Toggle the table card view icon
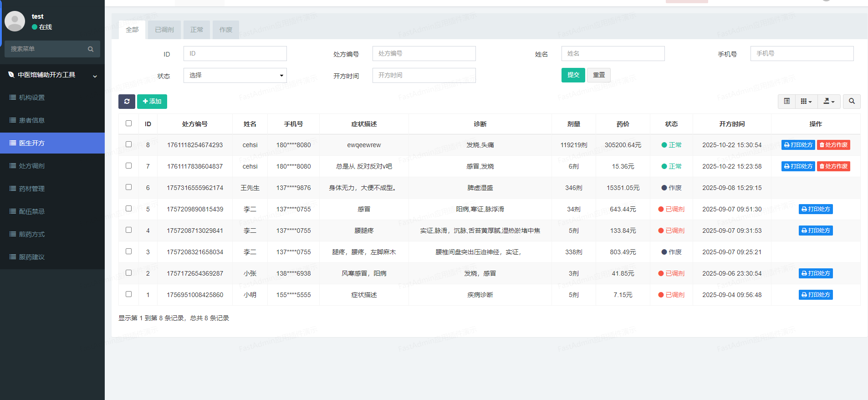The height and width of the screenshot is (400, 868). click(x=786, y=101)
